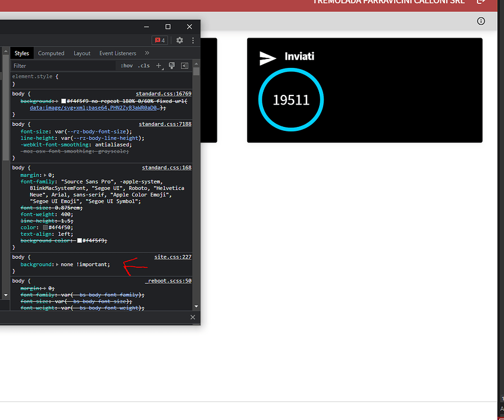
Task: Click the info icon below the red header
Action: [x=481, y=21]
